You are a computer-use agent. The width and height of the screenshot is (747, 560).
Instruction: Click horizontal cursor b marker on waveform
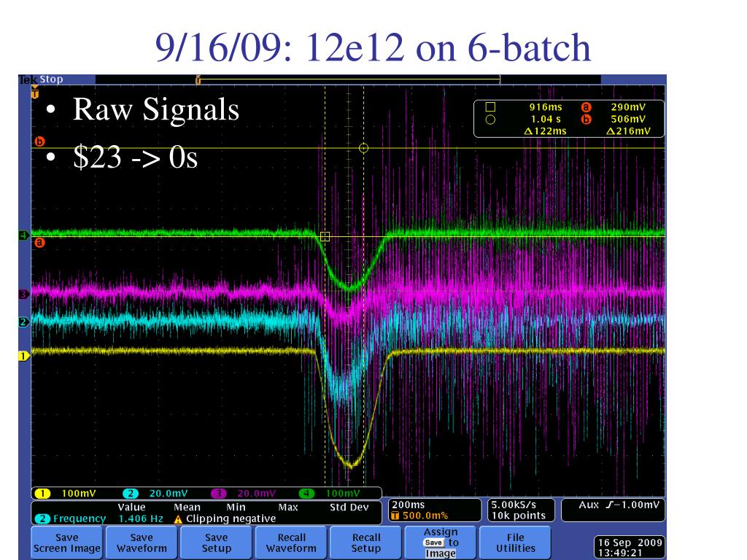[x=39, y=141]
